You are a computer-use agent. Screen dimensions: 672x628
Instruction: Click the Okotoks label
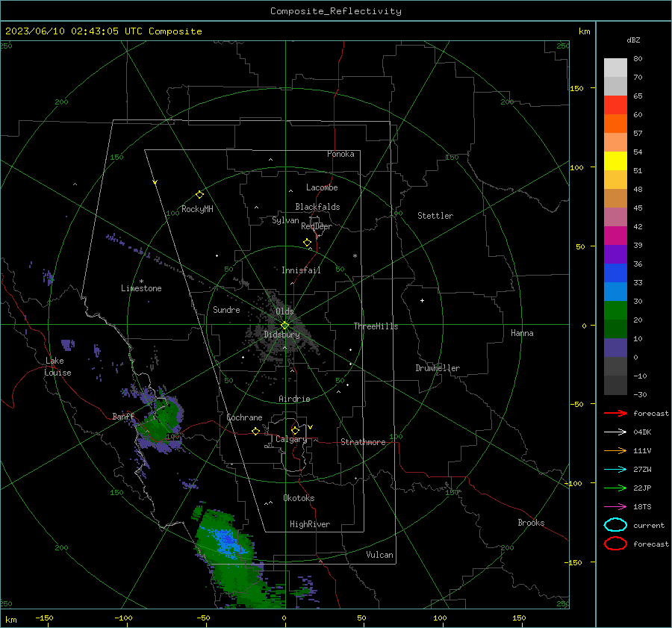coord(299,498)
